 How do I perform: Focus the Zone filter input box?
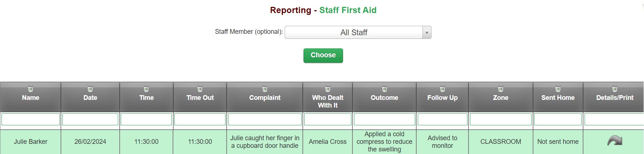click(500, 119)
